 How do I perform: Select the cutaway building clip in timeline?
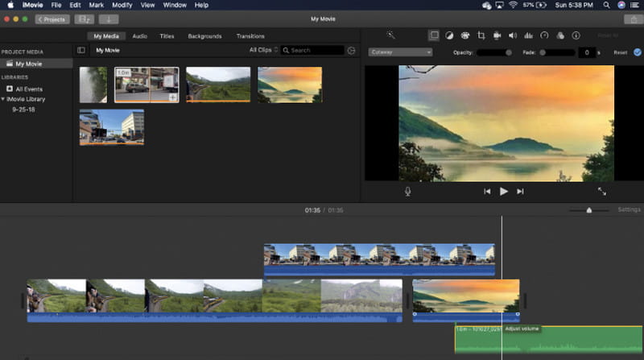[x=379, y=259]
